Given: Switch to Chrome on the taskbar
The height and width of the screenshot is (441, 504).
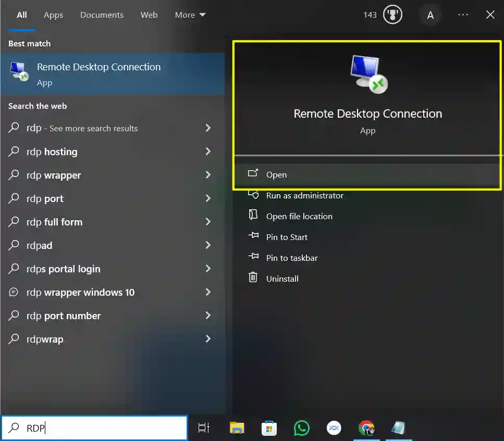Looking at the screenshot, I should click(366, 428).
